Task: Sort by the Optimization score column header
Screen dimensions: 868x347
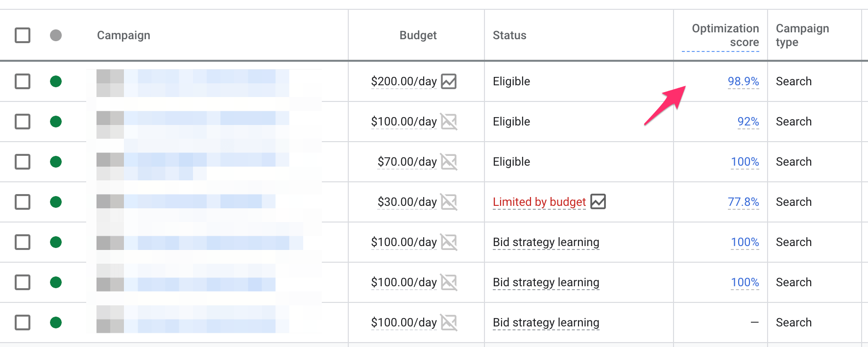Action: 725,35
